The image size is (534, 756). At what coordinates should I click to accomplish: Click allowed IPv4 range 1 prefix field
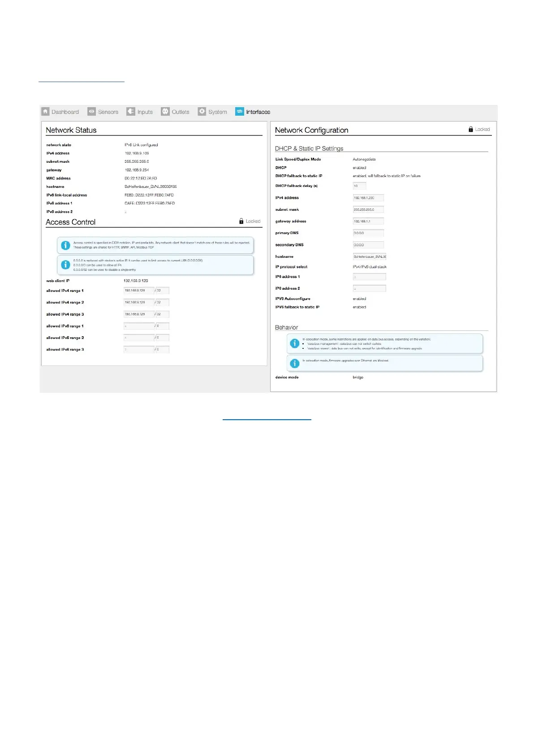pos(163,291)
